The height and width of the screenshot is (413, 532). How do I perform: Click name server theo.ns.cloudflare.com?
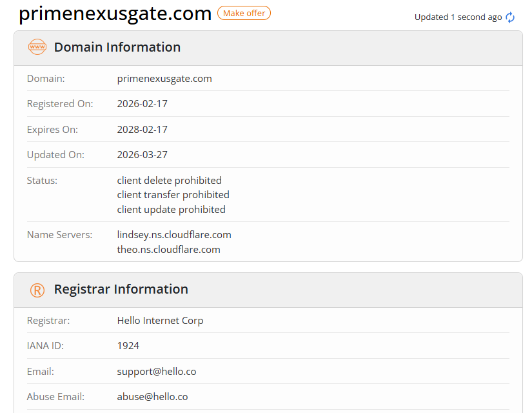click(168, 250)
